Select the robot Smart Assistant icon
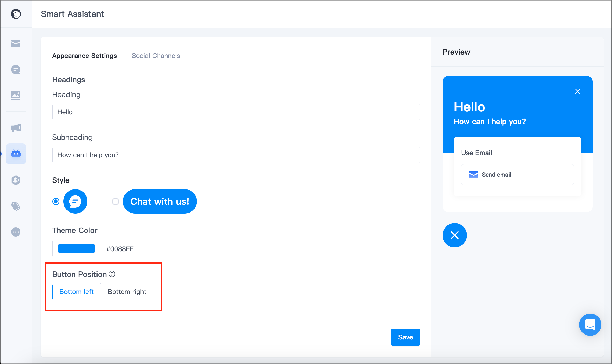Viewport: 612px width, 364px height. point(16,154)
